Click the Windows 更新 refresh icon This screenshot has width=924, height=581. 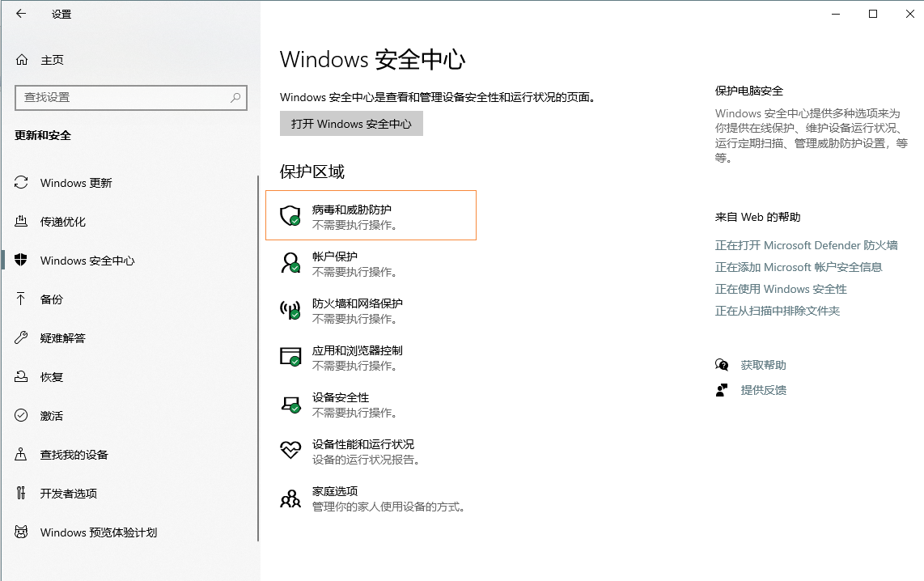21,183
